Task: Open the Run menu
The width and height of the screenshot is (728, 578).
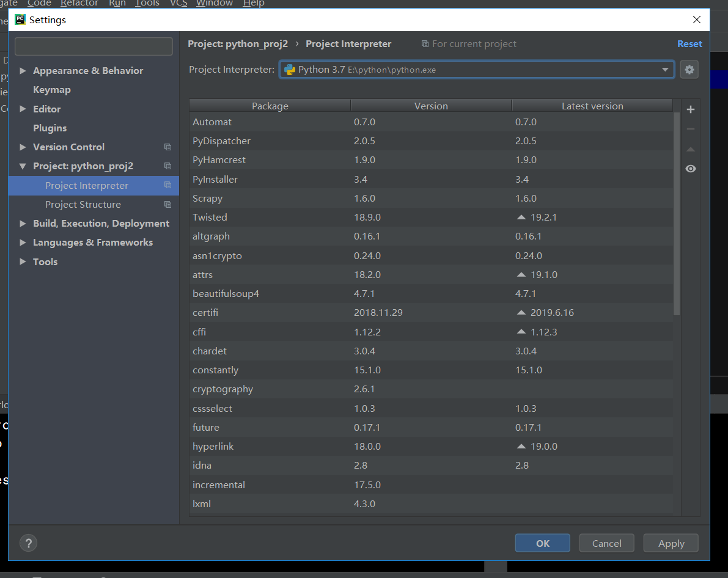Action: point(117,3)
